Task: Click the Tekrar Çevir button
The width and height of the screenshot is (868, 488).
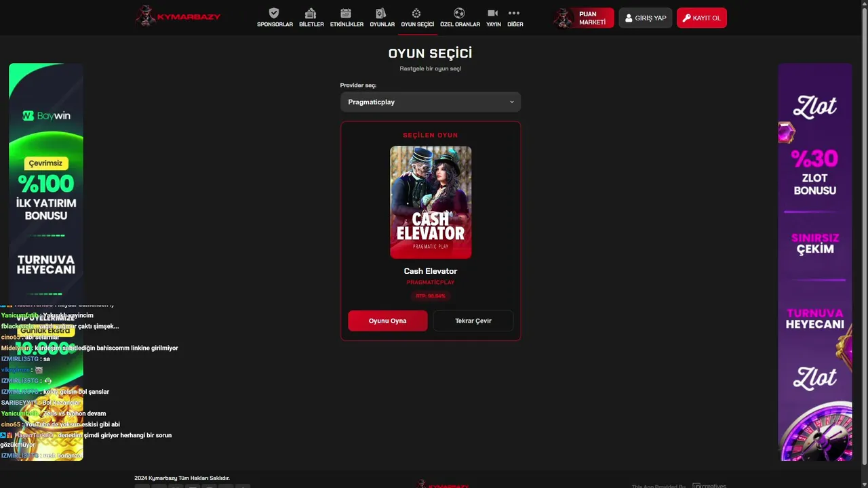Action: pyautogui.click(x=473, y=321)
